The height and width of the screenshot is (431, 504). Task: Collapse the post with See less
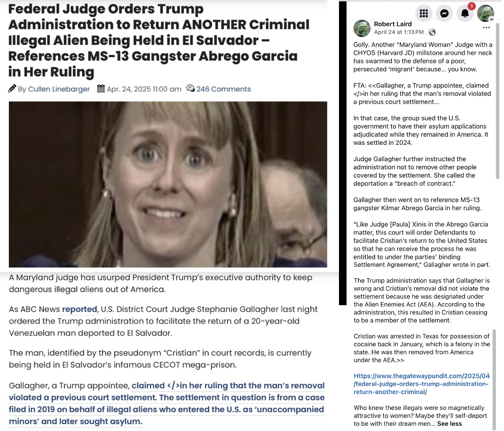(449, 424)
